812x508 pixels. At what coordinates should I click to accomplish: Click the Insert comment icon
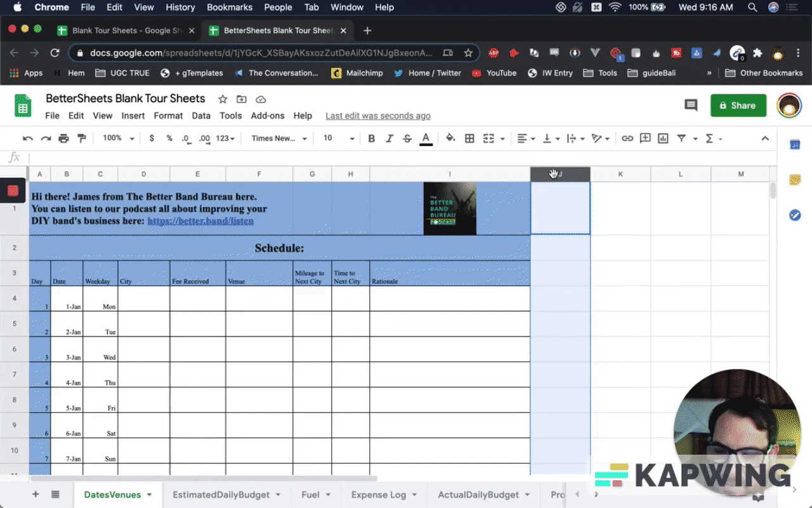click(645, 138)
